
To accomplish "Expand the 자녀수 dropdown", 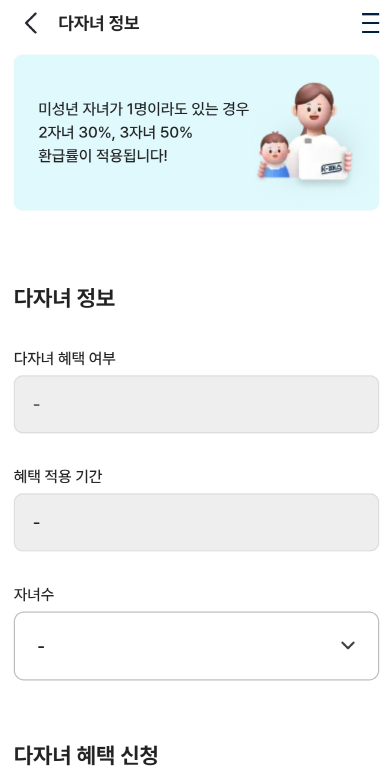I will [196, 646].
